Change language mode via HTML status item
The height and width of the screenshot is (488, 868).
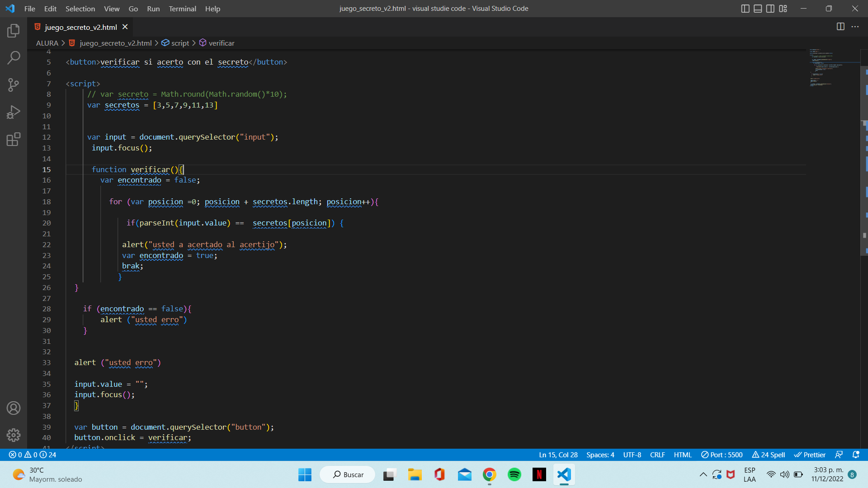coord(683,455)
